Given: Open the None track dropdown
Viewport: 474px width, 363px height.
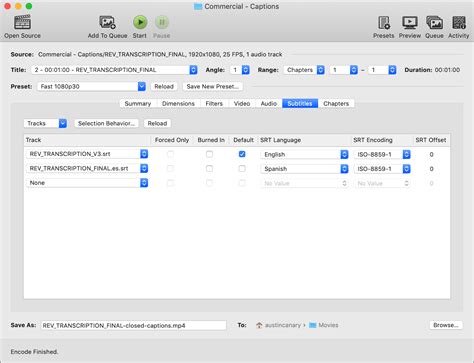Looking at the screenshot, I should coord(87,183).
